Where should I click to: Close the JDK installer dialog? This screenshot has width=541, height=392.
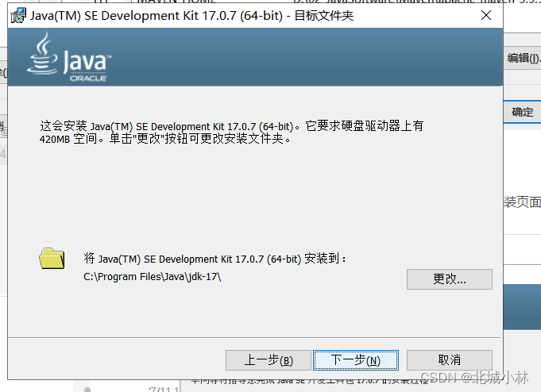(486, 15)
